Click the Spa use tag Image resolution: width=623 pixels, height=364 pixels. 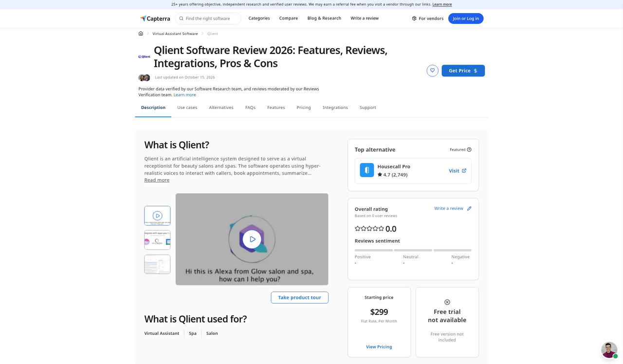coord(193,333)
